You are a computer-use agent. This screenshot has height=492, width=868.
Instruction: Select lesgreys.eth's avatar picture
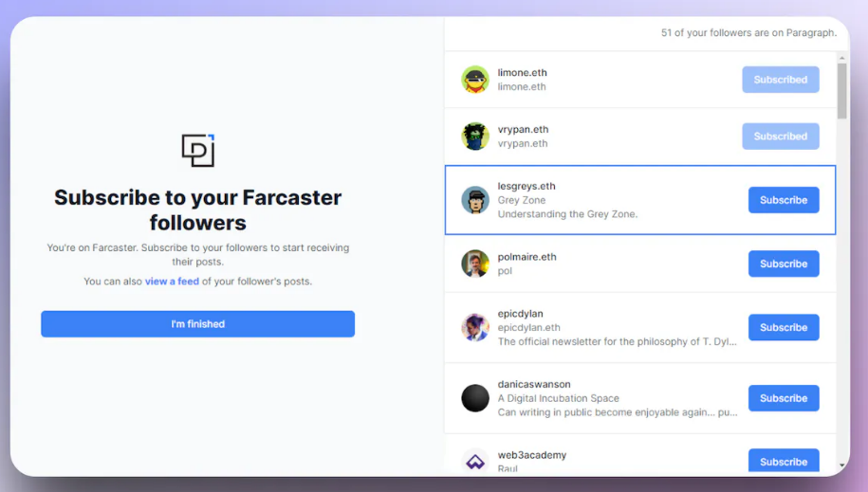475,200
